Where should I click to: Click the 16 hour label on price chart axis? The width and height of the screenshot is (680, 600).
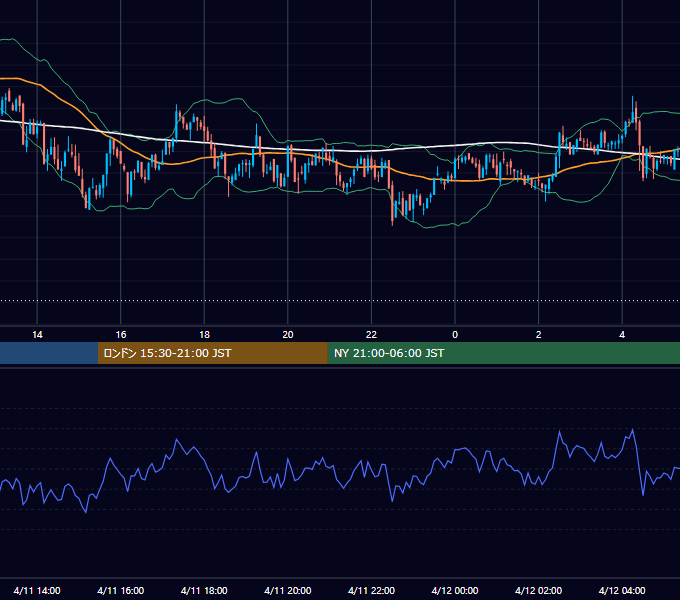(x=121, y=335)
